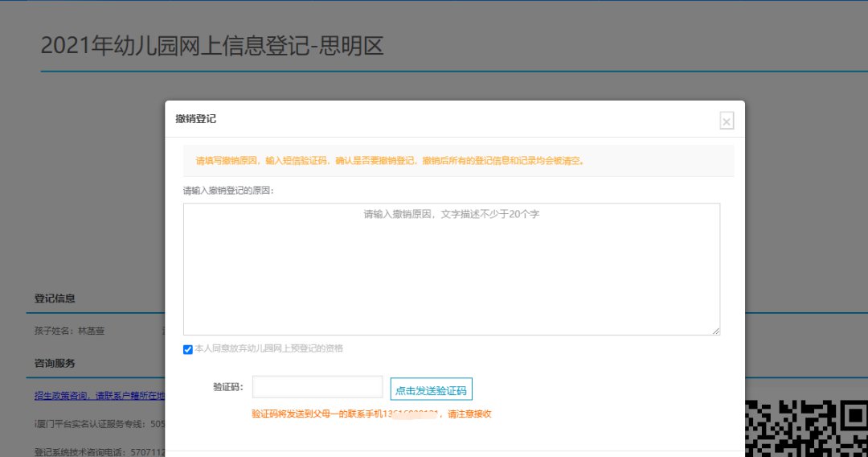Click the 咨询服务 section heading
The image size is (868, 457).
(55, 364)
